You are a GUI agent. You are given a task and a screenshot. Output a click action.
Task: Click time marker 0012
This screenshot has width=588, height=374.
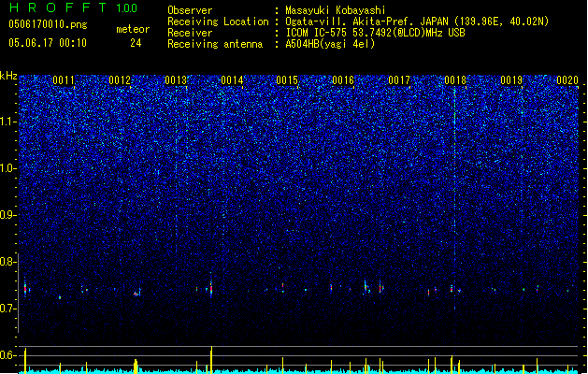click(120, 80)
